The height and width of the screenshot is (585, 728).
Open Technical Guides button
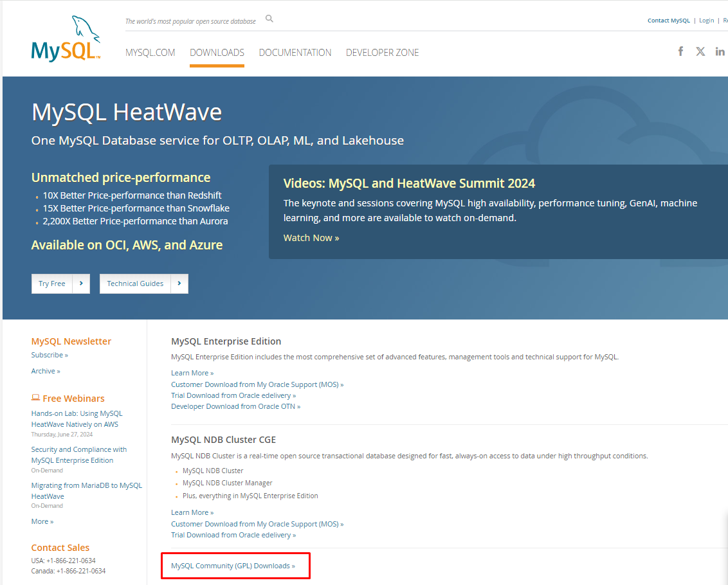tap(135, 283)
